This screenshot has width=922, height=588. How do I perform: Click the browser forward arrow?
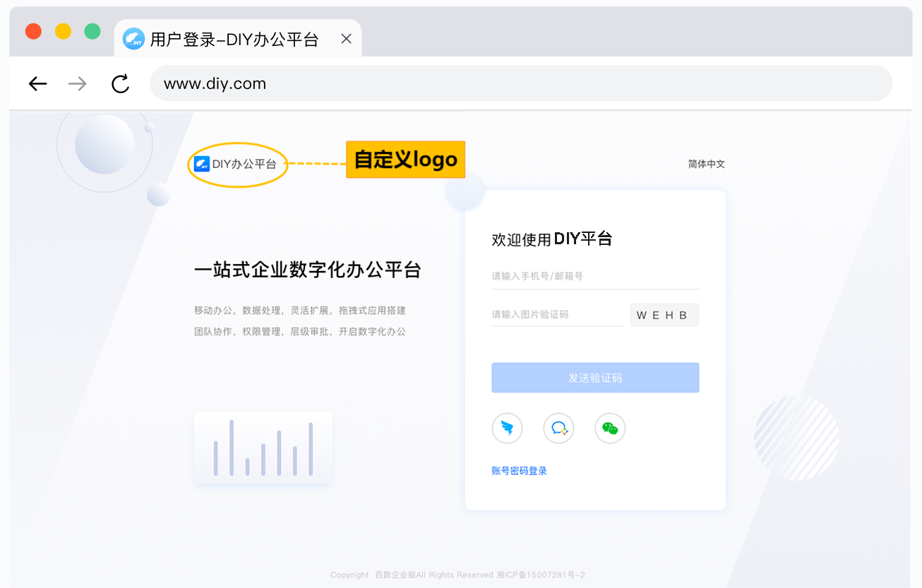[77, 84]
